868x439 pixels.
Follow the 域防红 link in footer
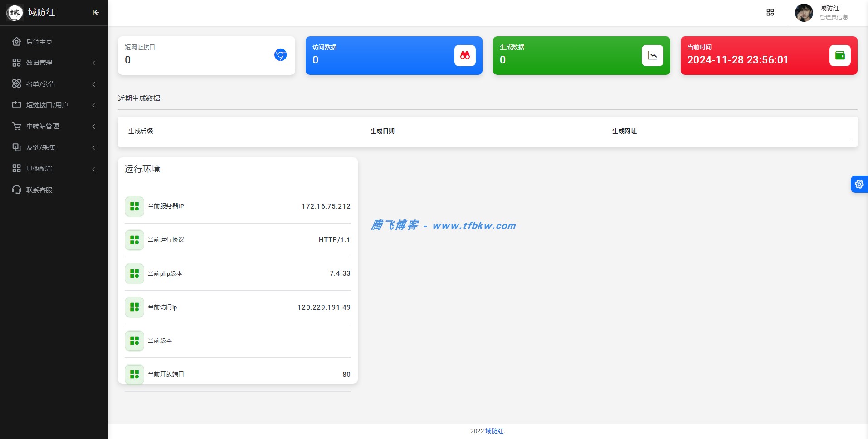(494, 431)
